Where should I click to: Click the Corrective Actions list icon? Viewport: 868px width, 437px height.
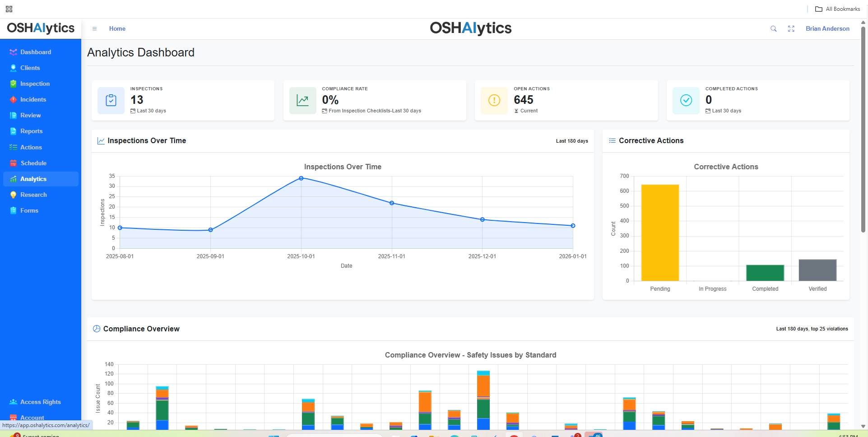[613, 141]
